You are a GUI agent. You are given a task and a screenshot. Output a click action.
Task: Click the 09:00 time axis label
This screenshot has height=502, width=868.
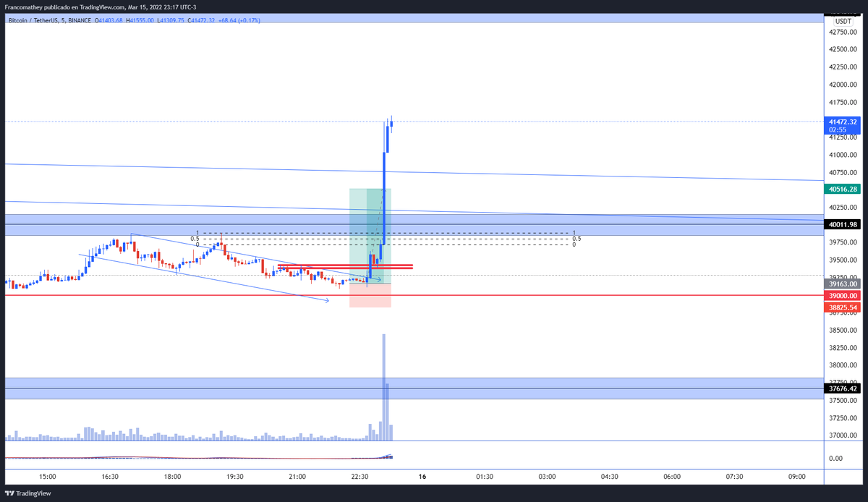[x=797, y=477]
